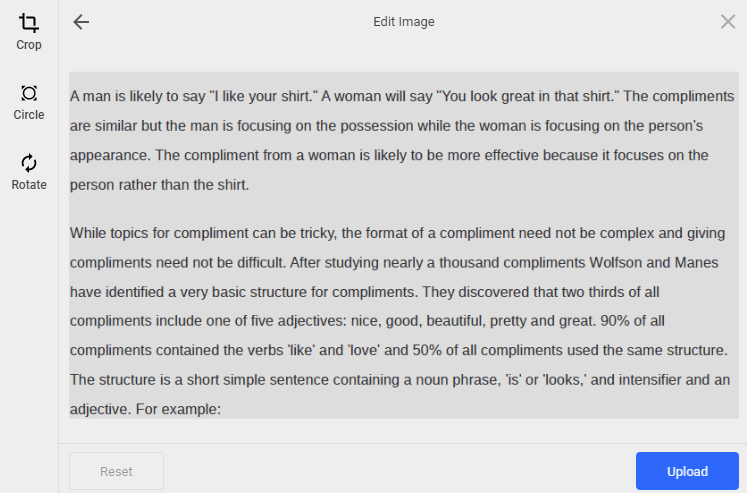747x493 pixels.
Task: Click the Rotate image icon
Action: pyautogui.click(x=29, y=163)
